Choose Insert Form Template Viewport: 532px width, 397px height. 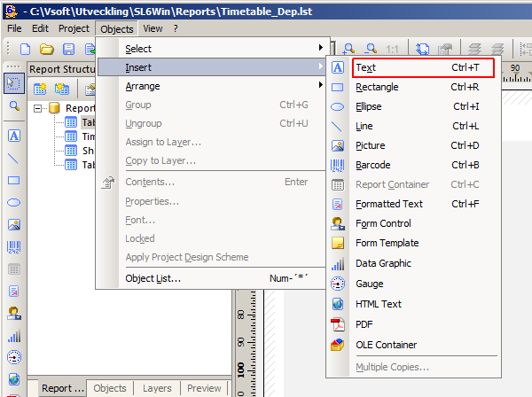(x=413, y=243)
